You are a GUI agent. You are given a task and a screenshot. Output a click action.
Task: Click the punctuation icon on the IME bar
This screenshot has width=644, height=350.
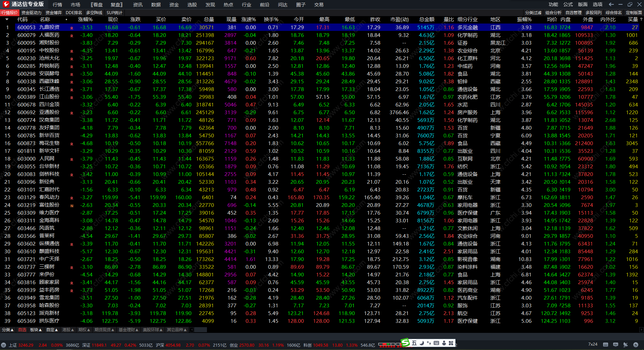tap(429, 343)
